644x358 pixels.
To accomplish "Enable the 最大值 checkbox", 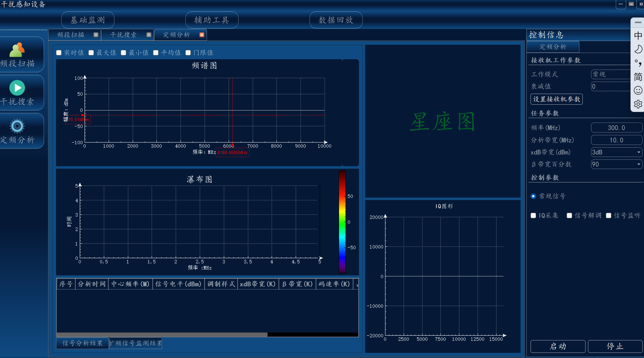I will click(91, 53).
